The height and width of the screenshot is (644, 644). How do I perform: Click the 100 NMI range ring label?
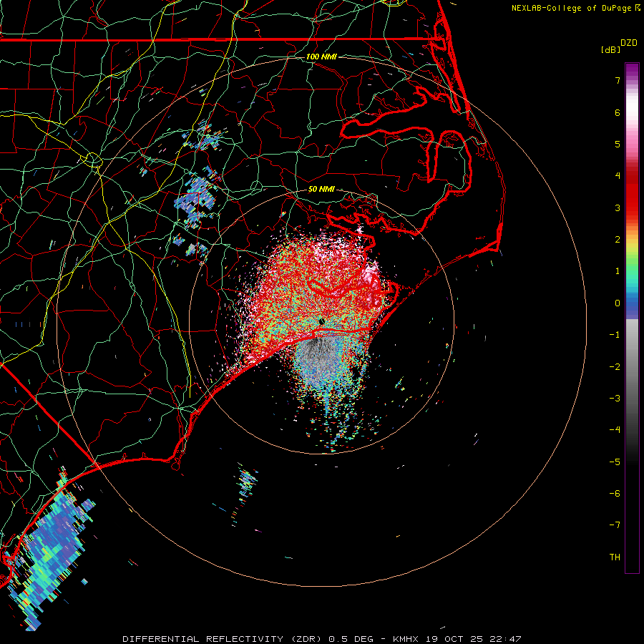(321, 57)
